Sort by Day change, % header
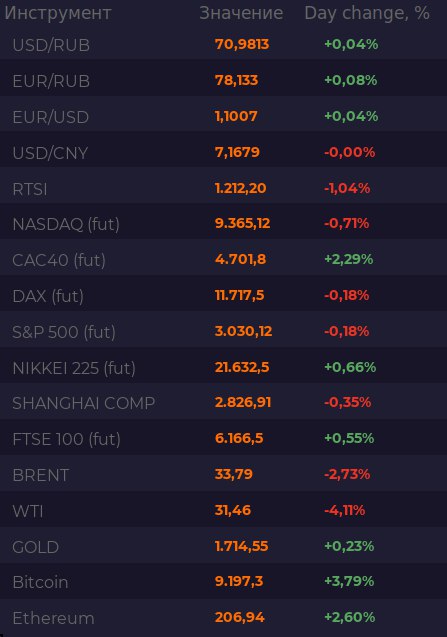The width and height of the screenshot is (447, 637). [x=367, y=13]
